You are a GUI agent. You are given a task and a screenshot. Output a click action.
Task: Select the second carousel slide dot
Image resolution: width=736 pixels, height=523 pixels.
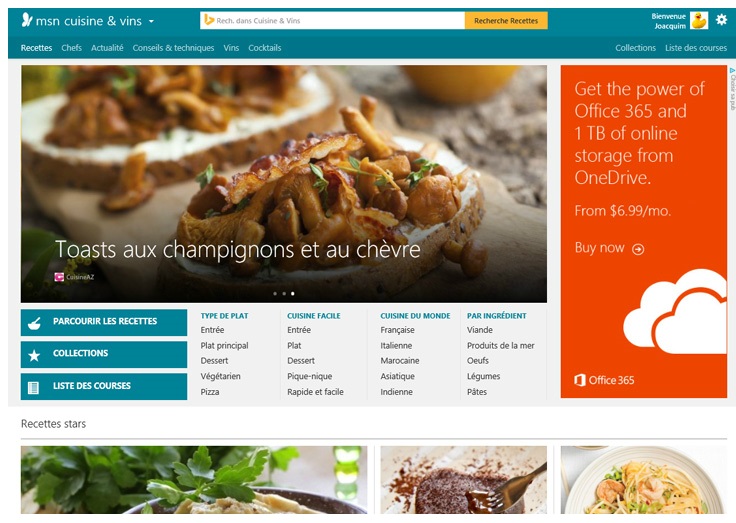click(284, 293)
